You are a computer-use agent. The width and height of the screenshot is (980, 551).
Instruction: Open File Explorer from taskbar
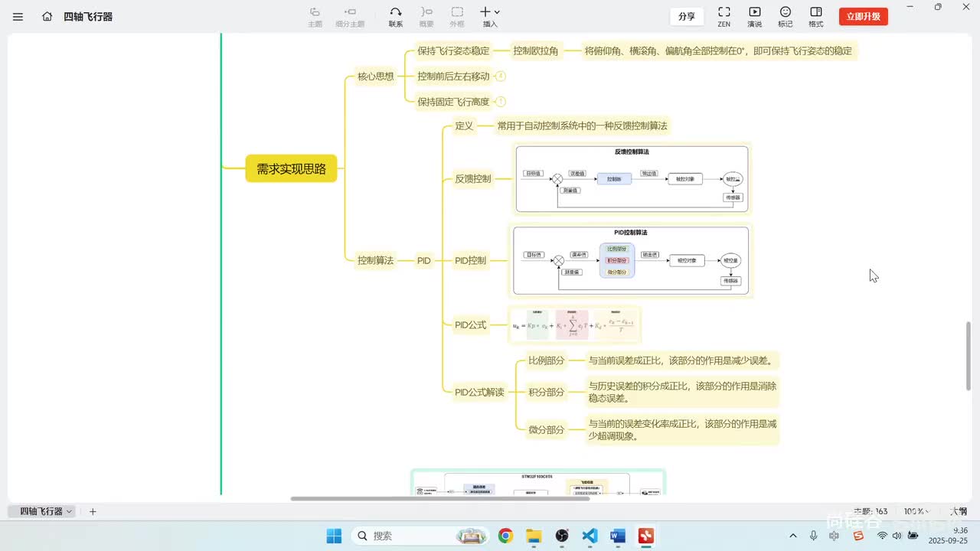(534, 536)
